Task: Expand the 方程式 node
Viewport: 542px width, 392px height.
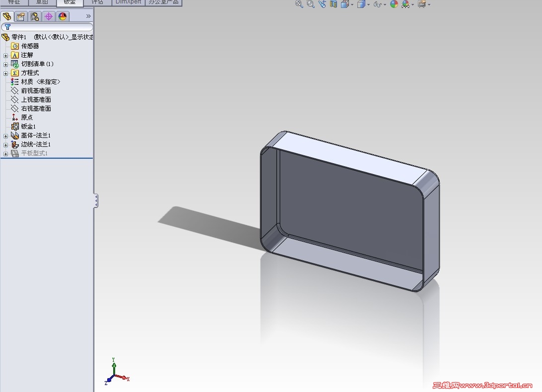Action: (5, 73)
